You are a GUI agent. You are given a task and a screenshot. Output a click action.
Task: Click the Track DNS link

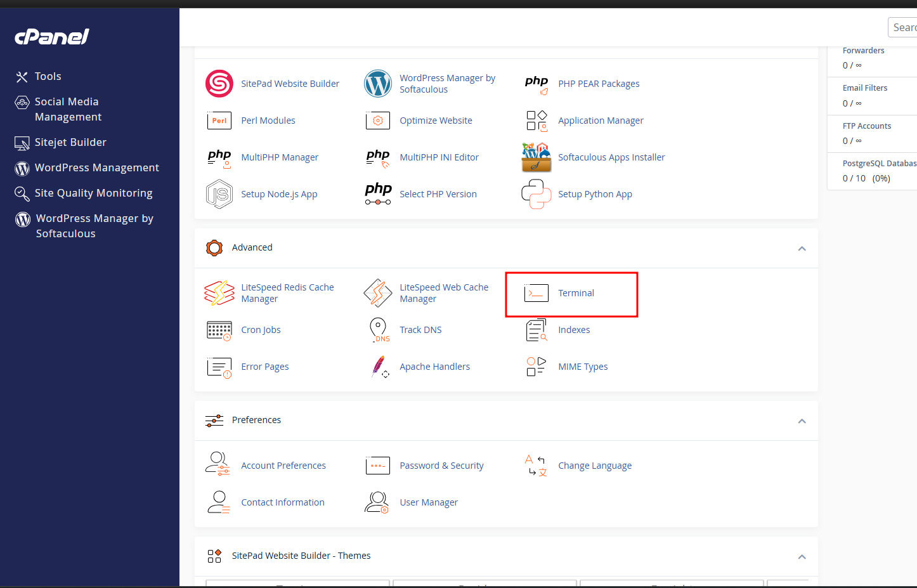(x=420, y=330)
